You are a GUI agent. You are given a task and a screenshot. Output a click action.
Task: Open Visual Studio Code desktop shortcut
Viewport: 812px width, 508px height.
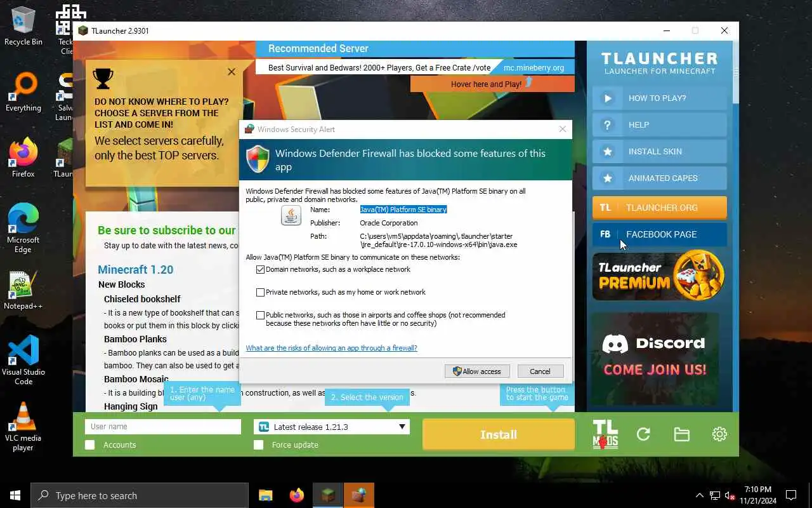pyautogui.click(x=23, y=361)
